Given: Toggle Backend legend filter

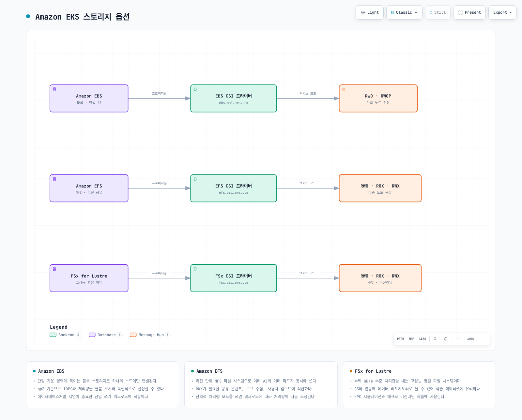Looking at the screenshot, I should [x=65, y=335].
